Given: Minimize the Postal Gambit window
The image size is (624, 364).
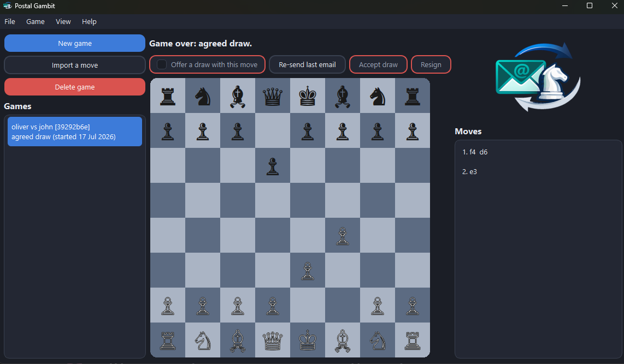Looking at the screenshot, I should click(565, 5).
